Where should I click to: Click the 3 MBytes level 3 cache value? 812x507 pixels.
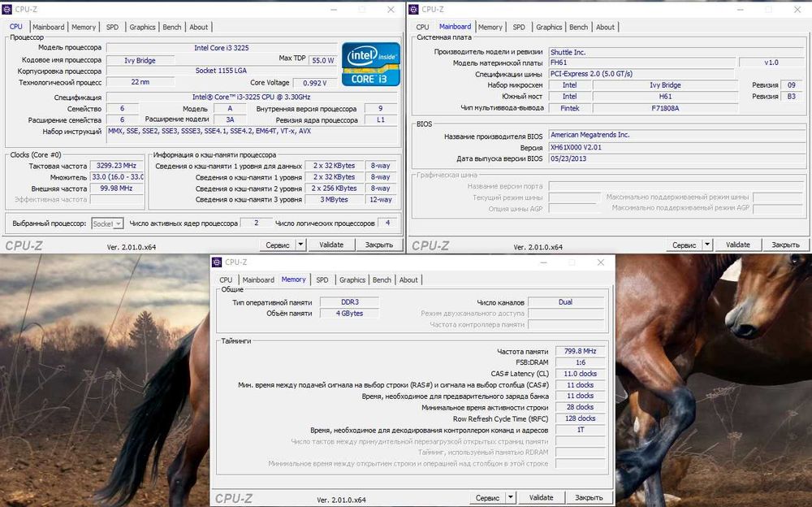[x=334, y=200]
